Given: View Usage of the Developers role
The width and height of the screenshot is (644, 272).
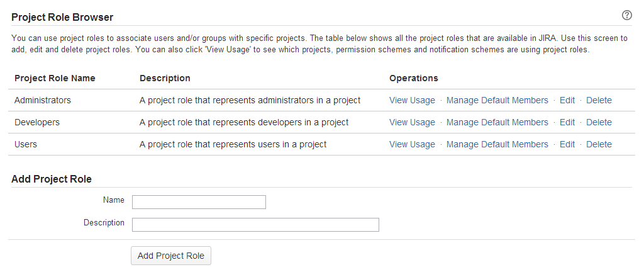Looking at the screenshot, I should pos(412,122).
